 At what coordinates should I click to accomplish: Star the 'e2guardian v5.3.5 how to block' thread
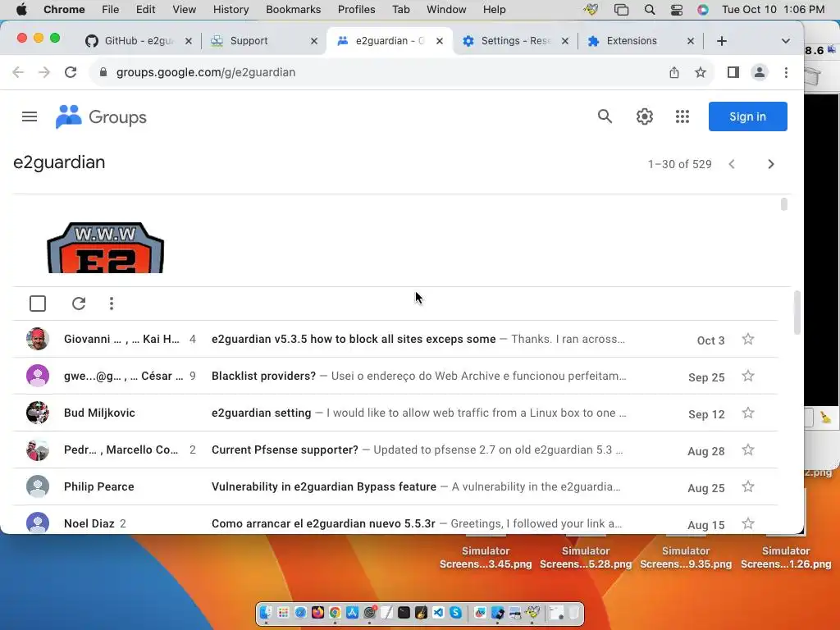(x=748, y=339)
